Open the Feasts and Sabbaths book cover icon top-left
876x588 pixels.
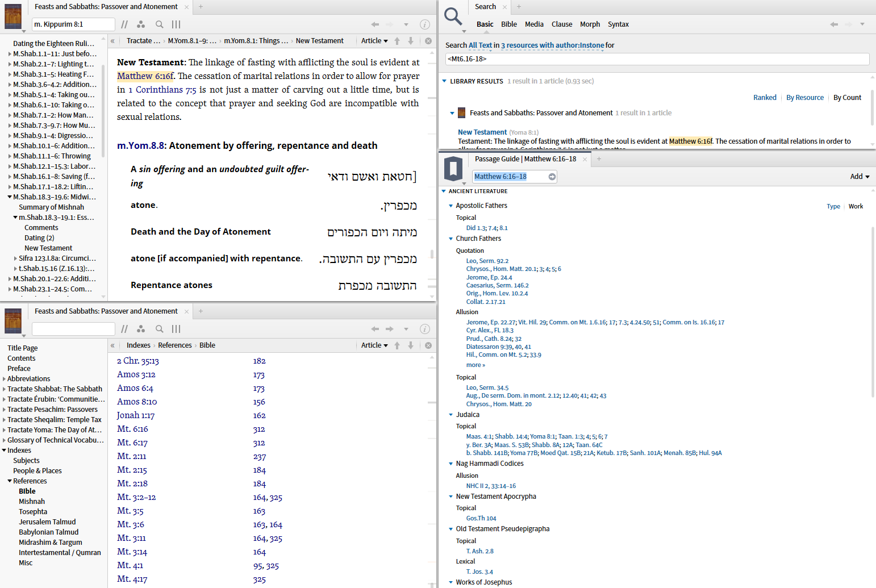13,16
